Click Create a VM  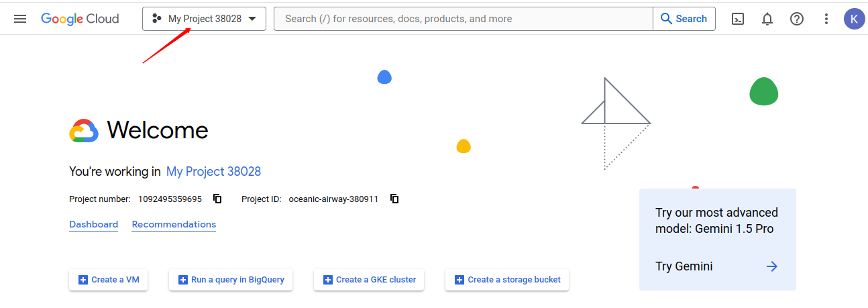click(x=109, y=280)
